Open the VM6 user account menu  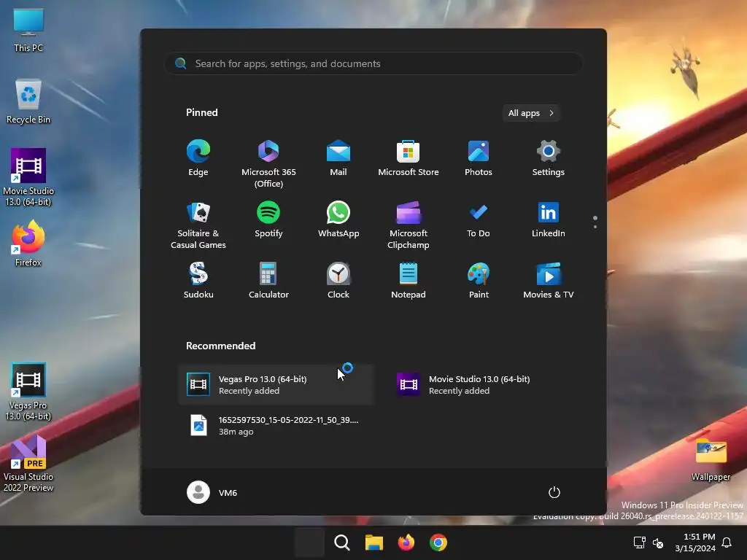(212, 492)
